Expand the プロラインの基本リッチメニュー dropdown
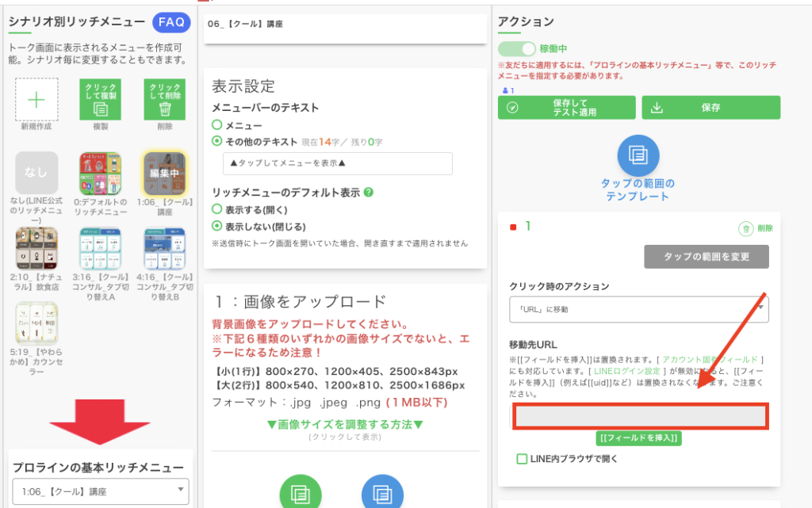812x508 pixels. click(x=100, y=491)
